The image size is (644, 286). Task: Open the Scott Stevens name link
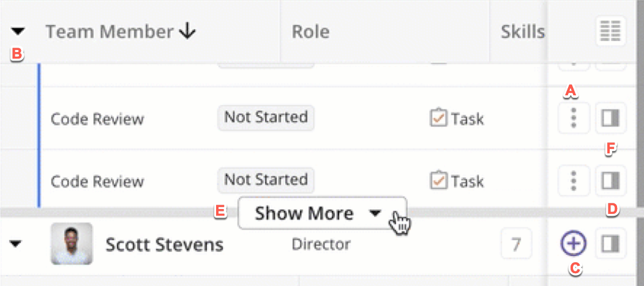164,245
